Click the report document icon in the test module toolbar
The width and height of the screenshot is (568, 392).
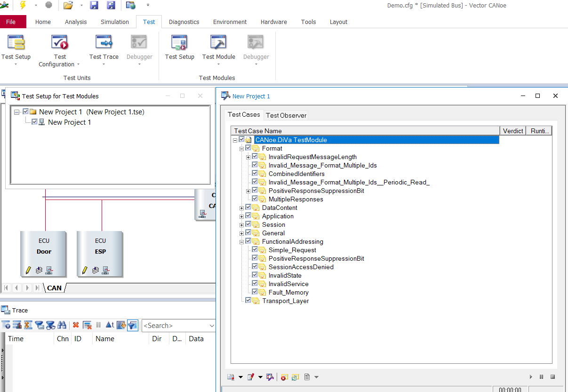(307, 377)
